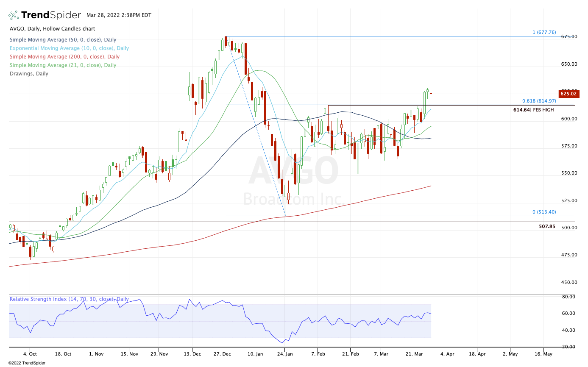Click the 500.00 price axis label
Image resolution: width=588 pixels, height=367 pixels.
(x=568, y=228)
